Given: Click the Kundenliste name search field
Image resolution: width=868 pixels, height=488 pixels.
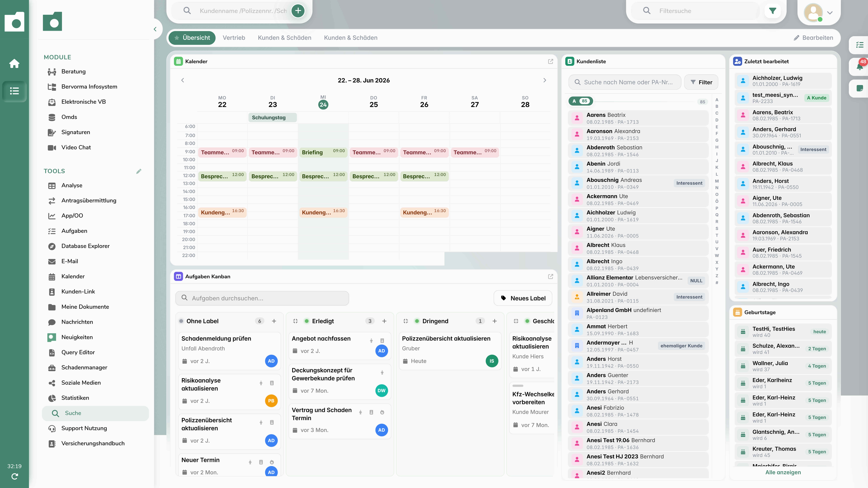Looking at the screenshot, I should point(625,82).
